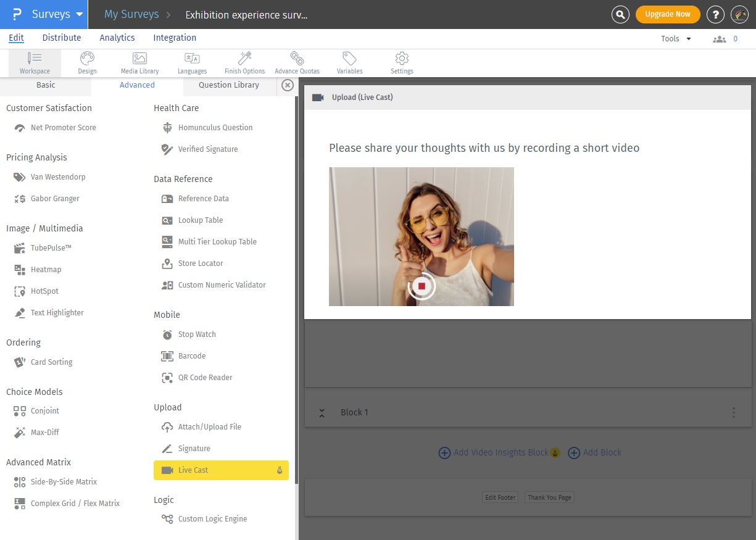Select the Net Promoter Score question
Screen dimensions: 756x540
click(x=63, y=128)
